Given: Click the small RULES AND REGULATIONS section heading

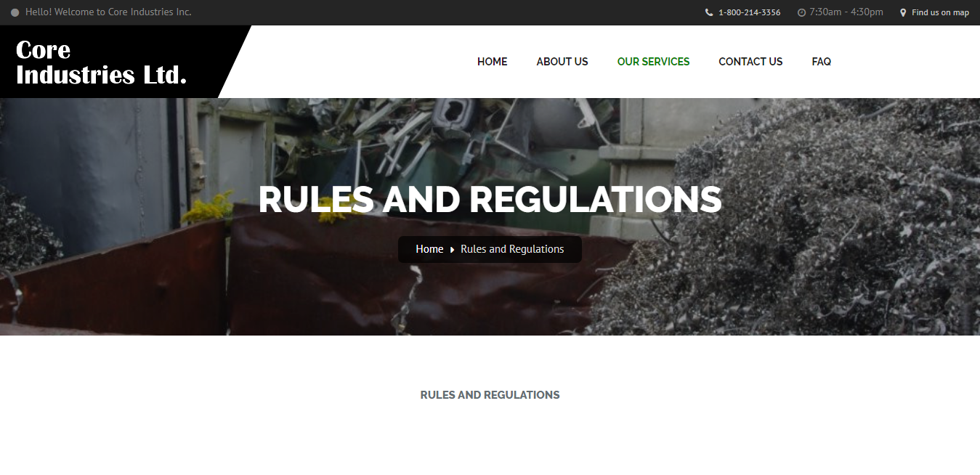Looking at the screenshot, I should point(490,395).
